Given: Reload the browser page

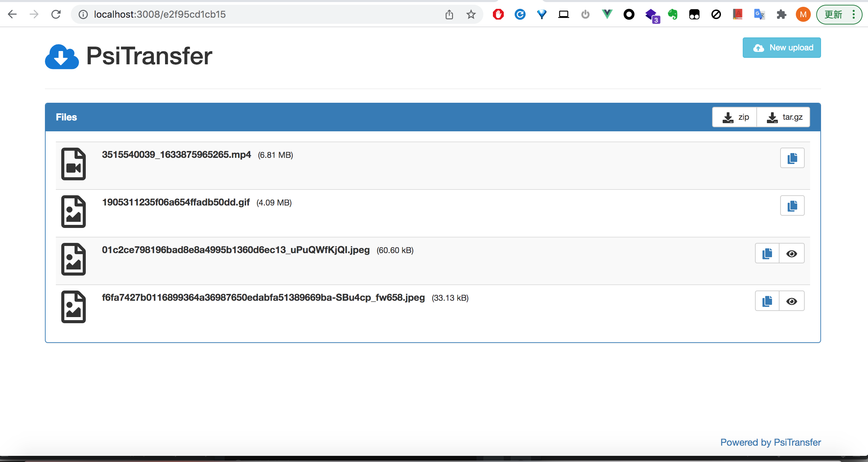Looking at the screenshot, I should [x=56, y=14].
